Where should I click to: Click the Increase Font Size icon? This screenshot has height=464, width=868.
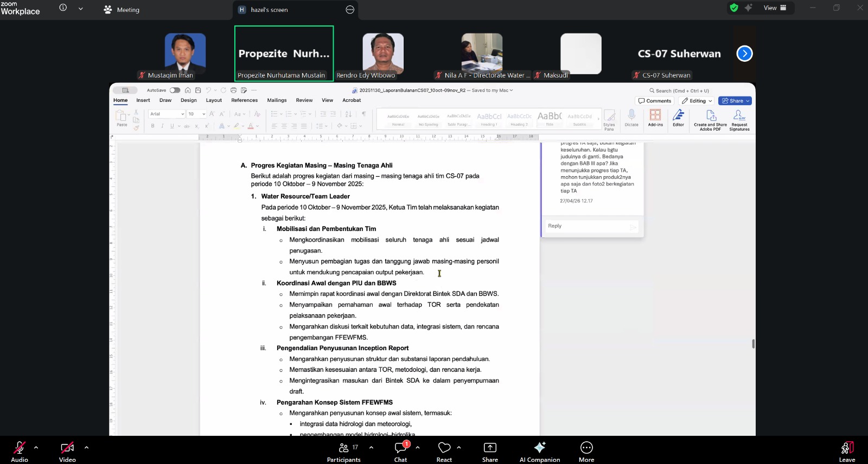[x=212, y=114]
